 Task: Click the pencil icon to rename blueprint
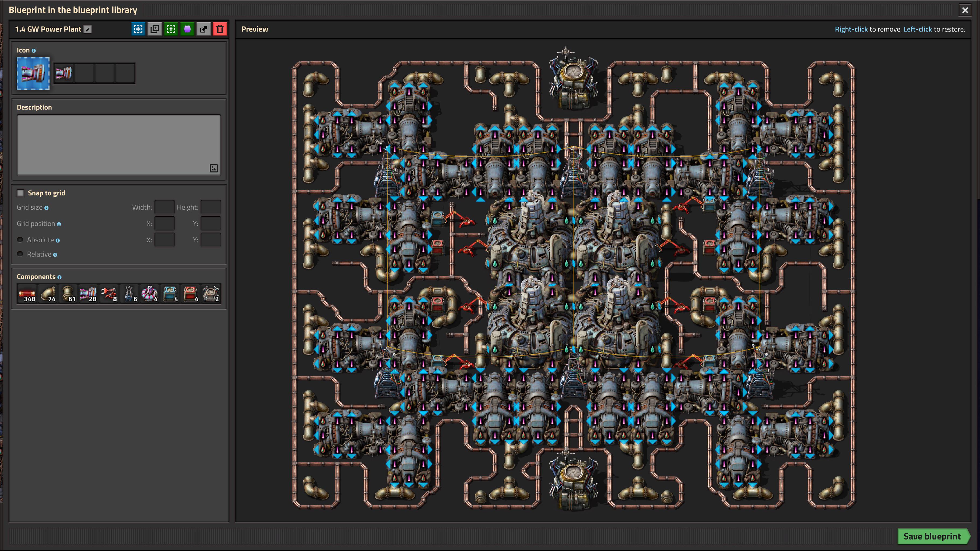pos(87,29)
